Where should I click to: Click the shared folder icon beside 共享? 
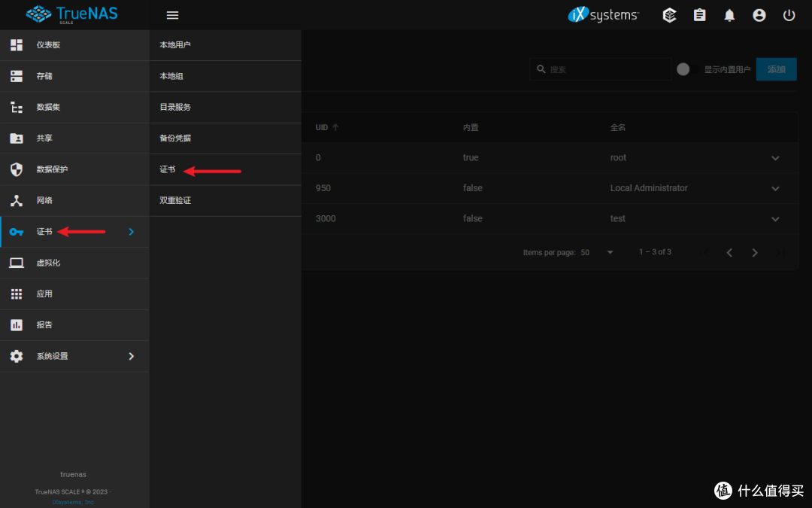click(x=17, y=138)
